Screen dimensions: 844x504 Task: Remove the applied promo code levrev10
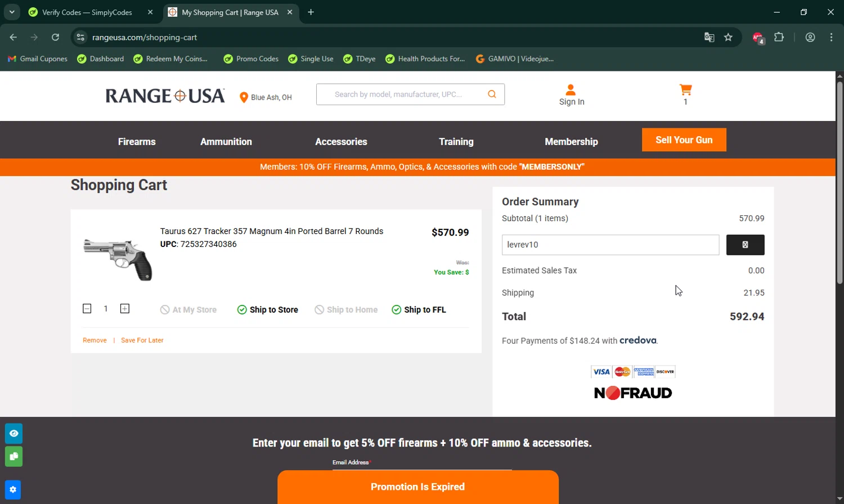745,245
